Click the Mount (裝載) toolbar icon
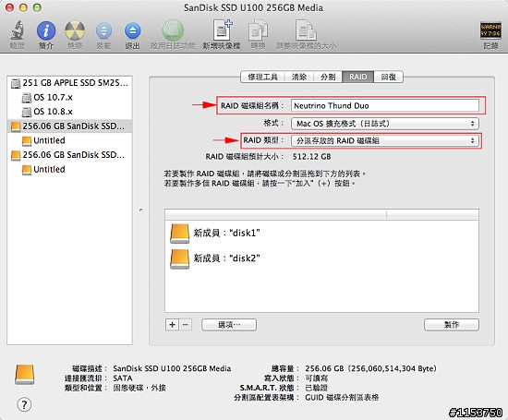This screenshot has height=420, width=508. point(103,31)
